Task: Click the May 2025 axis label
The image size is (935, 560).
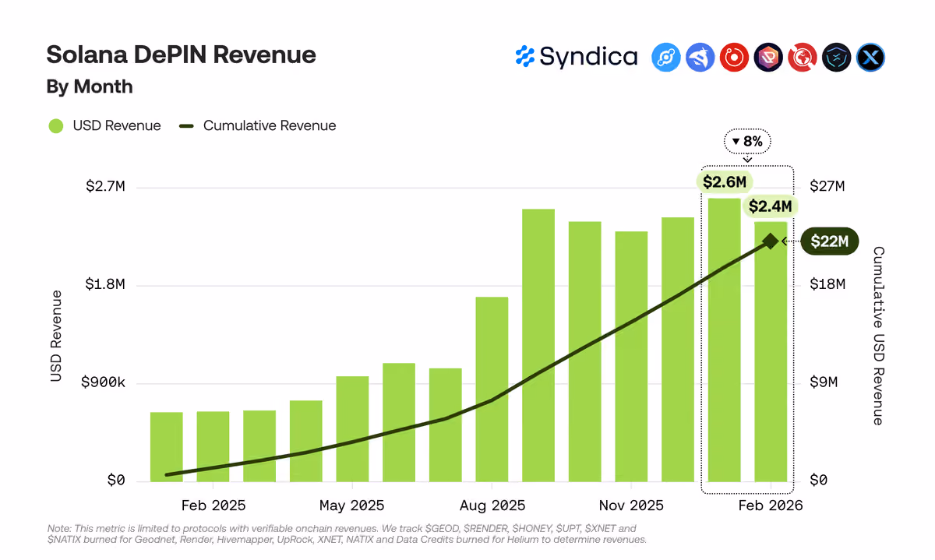Action: 352,505
